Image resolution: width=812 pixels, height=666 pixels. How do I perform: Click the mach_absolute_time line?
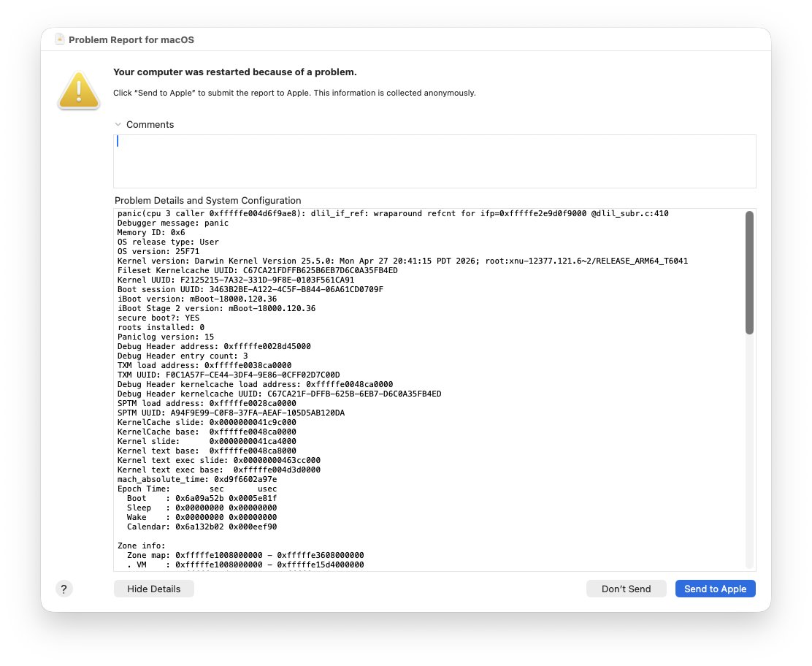click(x=196, y=479)
